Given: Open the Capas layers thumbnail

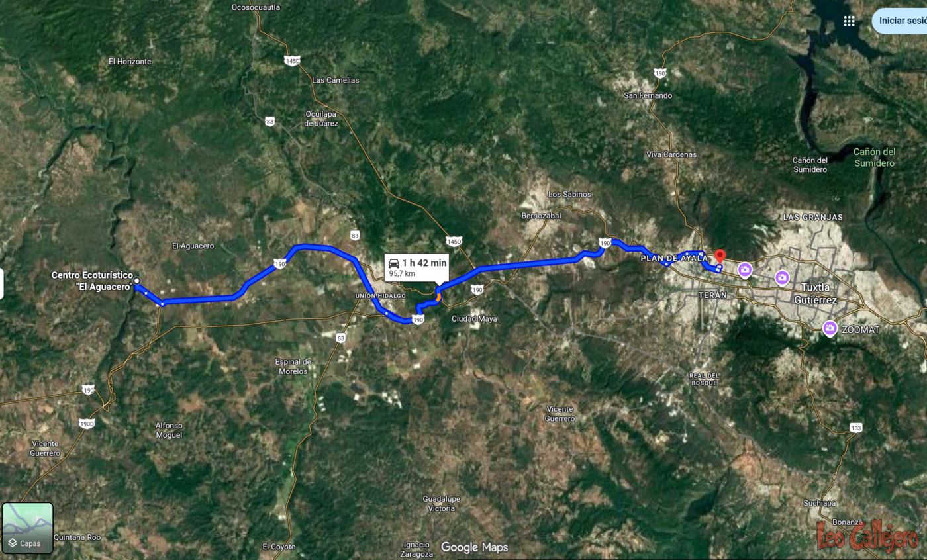Looking at the screenshot, I should [28, 528].
